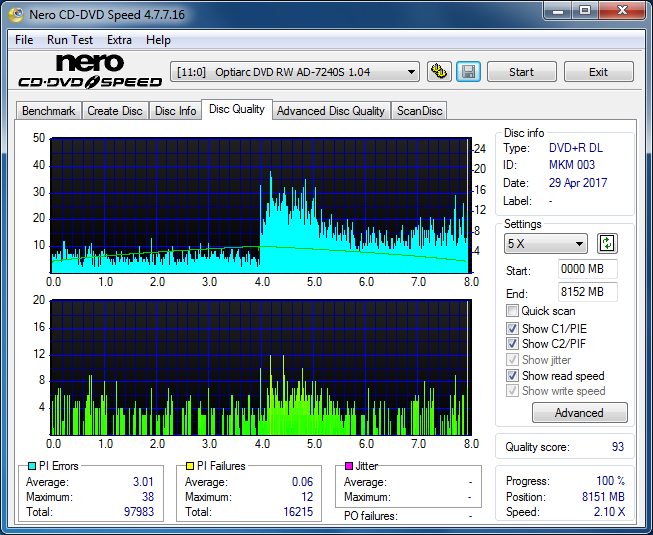The image size is (653, 535).
Task: Uncheck Show C1/PIE checkbox
Action: point(512,328)
